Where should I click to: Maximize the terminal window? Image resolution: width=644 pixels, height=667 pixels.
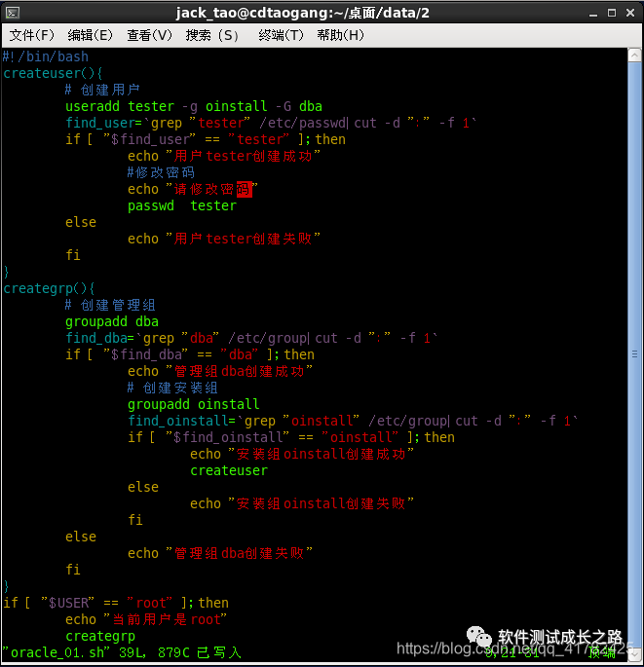point(612,13)
